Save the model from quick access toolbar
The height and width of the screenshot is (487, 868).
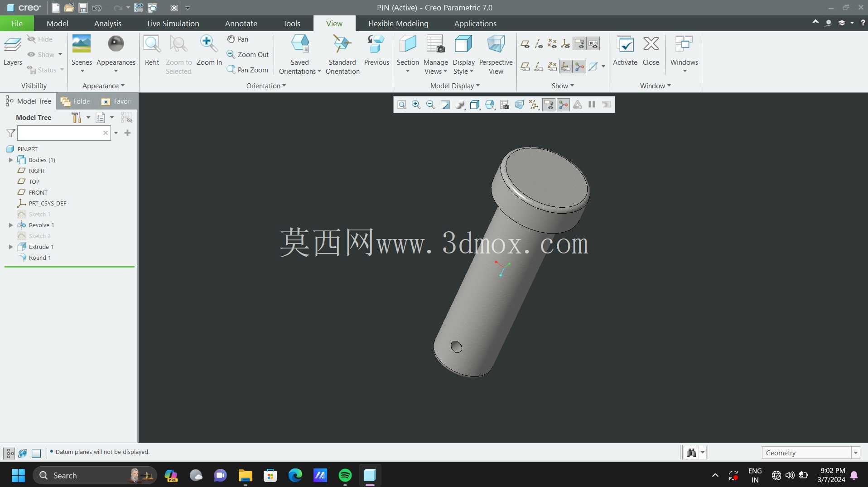[83, 8]
